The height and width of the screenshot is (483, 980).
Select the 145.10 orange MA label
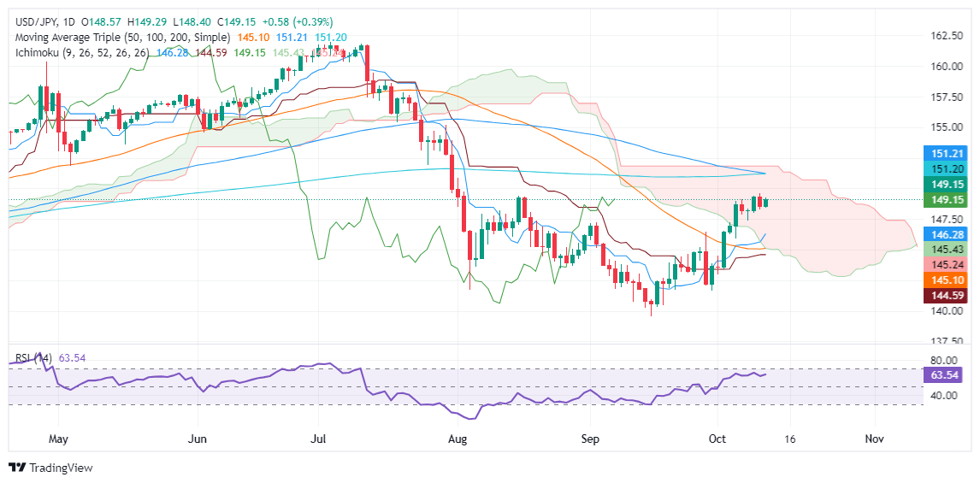[x=945, y=280]
